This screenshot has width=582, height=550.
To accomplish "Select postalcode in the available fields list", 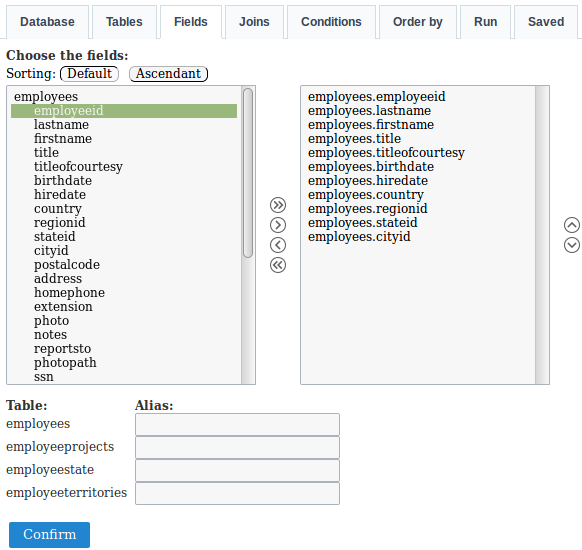I will 124,265.
